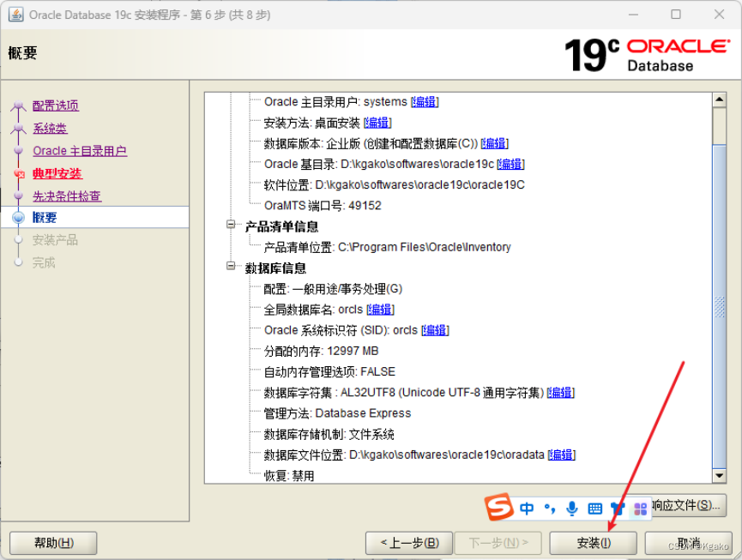The height and width of the screenshot is (560, 742).
Task: Click the 帮助(H) button
Action: coord(51,543)
